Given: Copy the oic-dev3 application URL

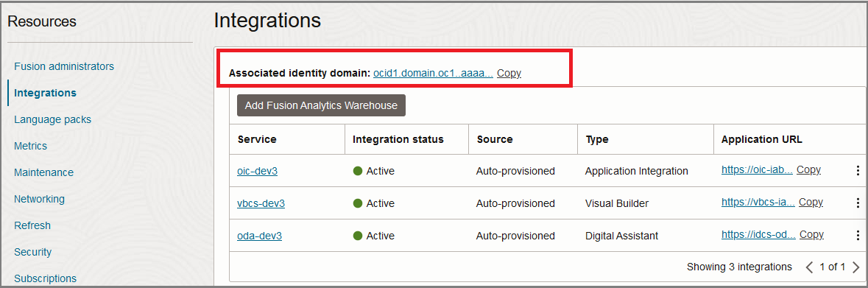Looking at the screenshot, I should 808,170.
